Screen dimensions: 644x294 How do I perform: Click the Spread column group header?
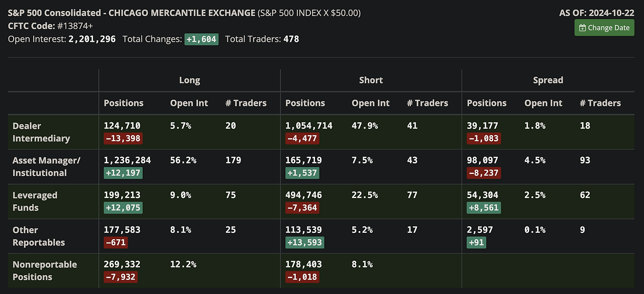click(548, 80)
